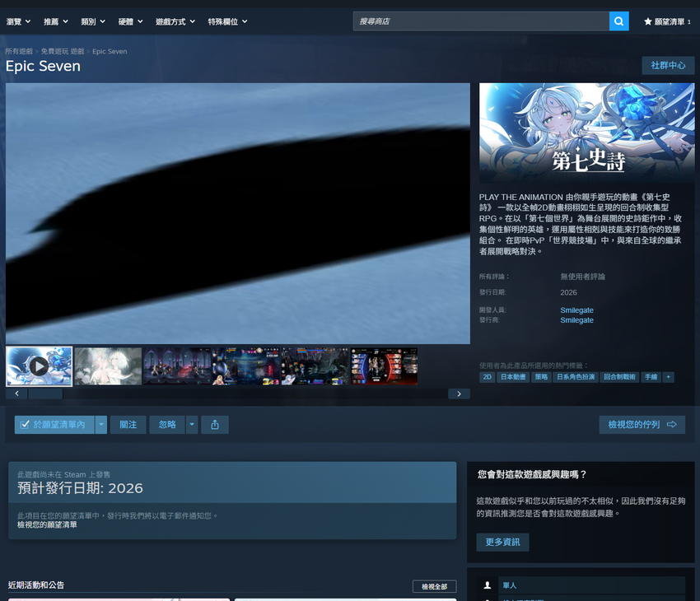This screenshot has height=601, width=700.
Task: Open the 社群中心 community hub button
Action: tap(668, 66)
